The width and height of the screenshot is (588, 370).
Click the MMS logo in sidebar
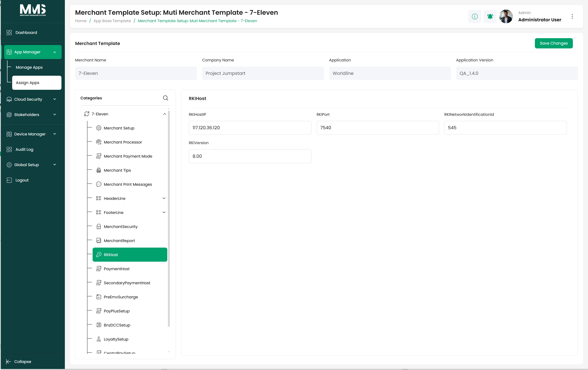tap(33, 10)
